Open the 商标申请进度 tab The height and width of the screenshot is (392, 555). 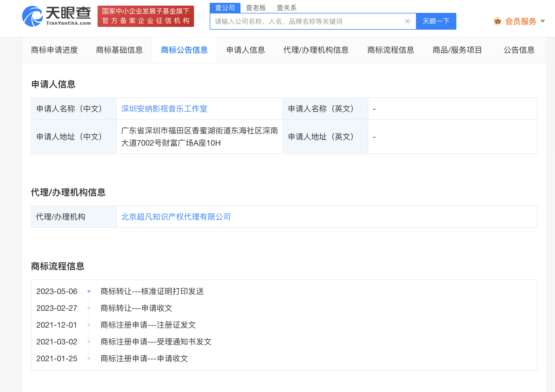(x=54, y=50)
